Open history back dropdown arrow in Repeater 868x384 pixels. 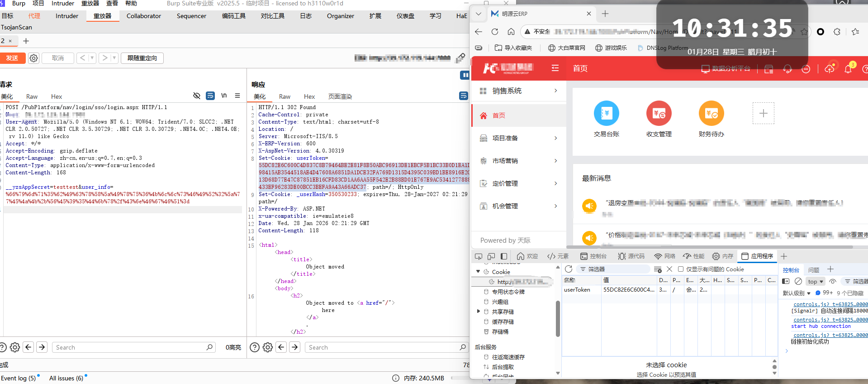[x=92, y=58]
